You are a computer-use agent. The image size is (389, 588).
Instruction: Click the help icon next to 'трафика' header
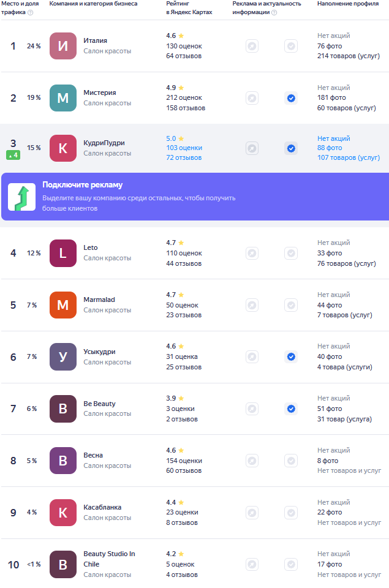[x=31, y=12]
